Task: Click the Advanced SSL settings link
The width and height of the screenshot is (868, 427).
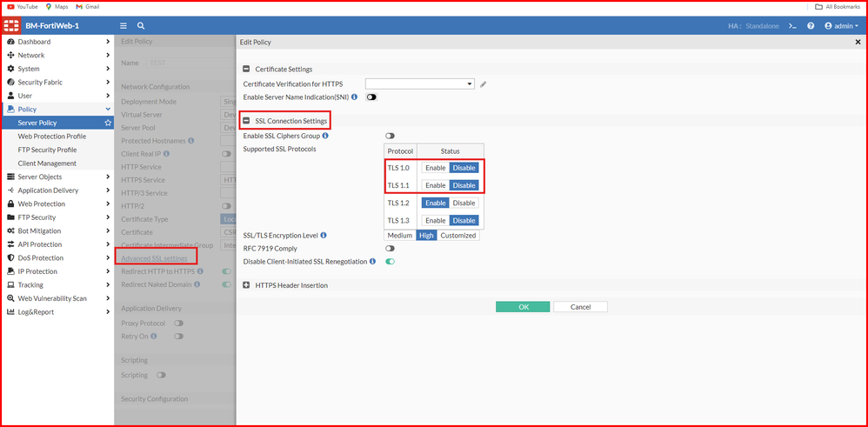Action: point(155,258)
